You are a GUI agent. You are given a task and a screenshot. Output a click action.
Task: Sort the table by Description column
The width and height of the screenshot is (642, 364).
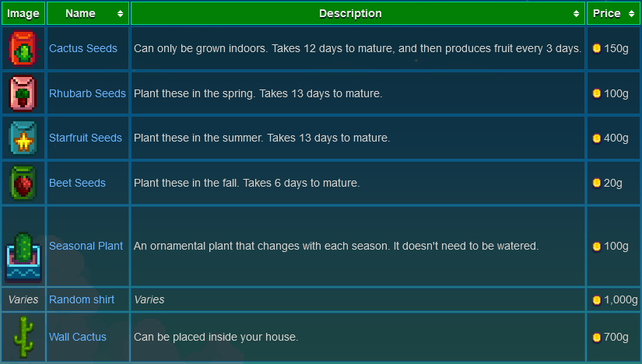[358, 13]
